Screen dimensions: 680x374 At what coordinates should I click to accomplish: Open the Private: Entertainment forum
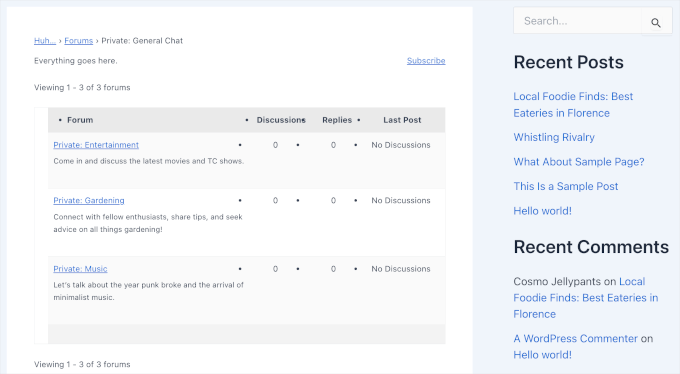point(96,145)
